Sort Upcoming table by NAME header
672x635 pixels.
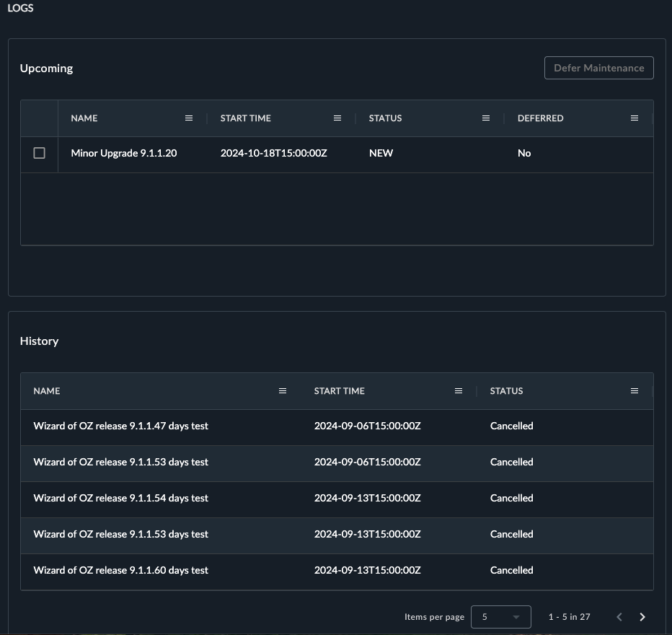(x=84, y=118)
